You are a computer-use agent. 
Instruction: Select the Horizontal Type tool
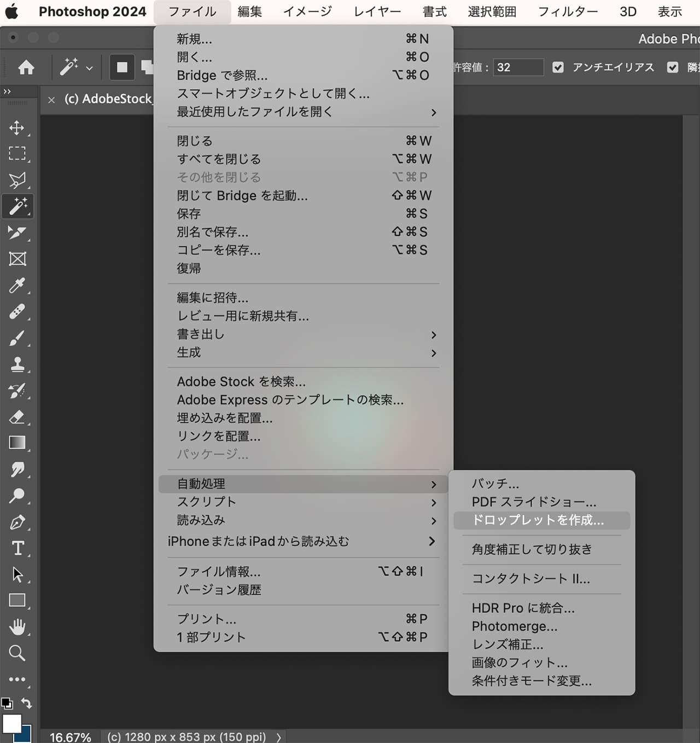click(17, 548)
